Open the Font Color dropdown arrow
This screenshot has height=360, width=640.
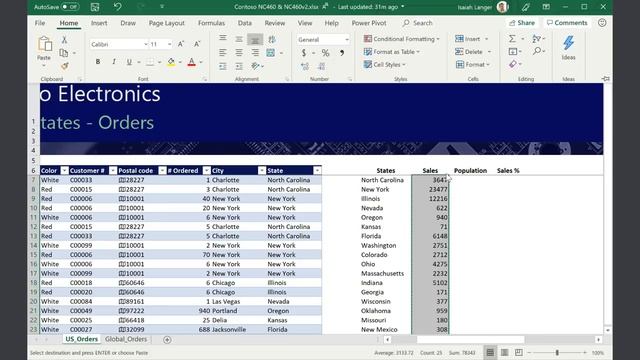201,62
